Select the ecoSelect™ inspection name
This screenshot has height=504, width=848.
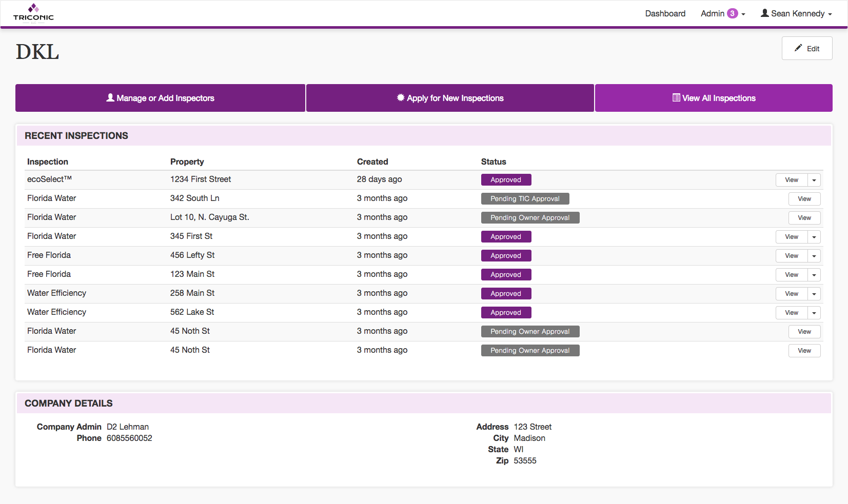(49, 179)
